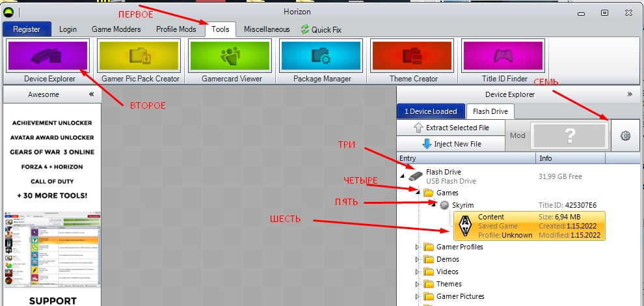Click the Register tab
644x306 pixels.
click(27, 29)
